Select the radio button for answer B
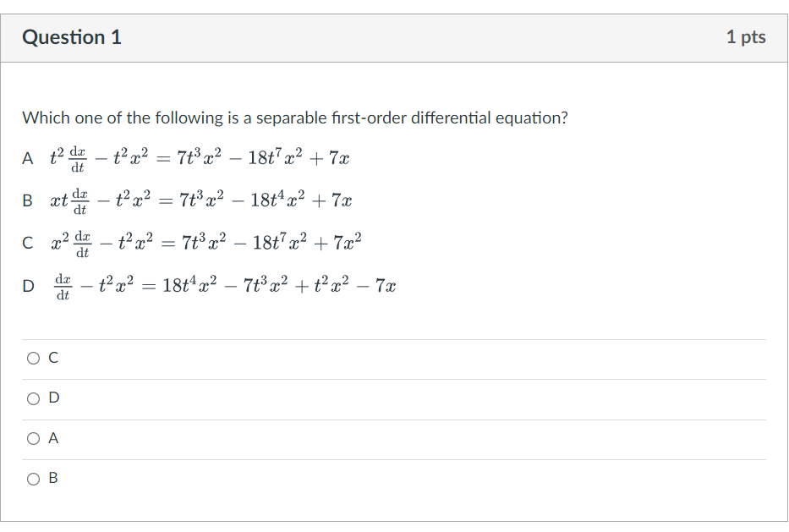The image size is (789, 532). point(32,479)
